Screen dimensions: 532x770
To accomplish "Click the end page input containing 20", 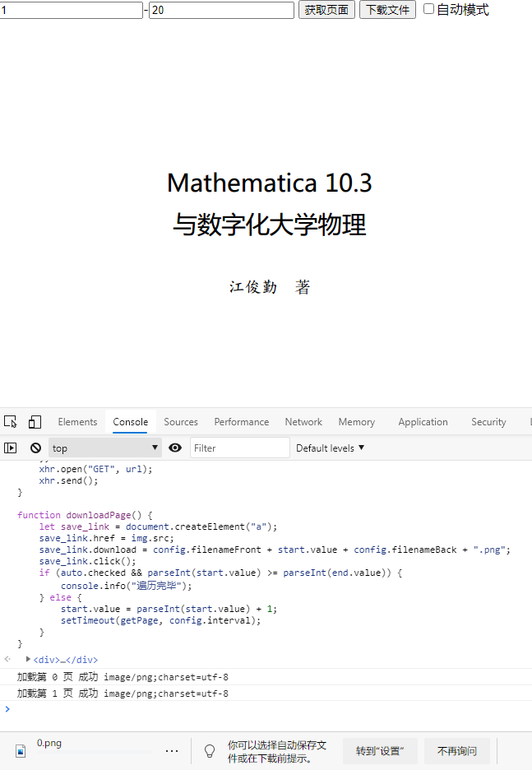I will point(221,10).
